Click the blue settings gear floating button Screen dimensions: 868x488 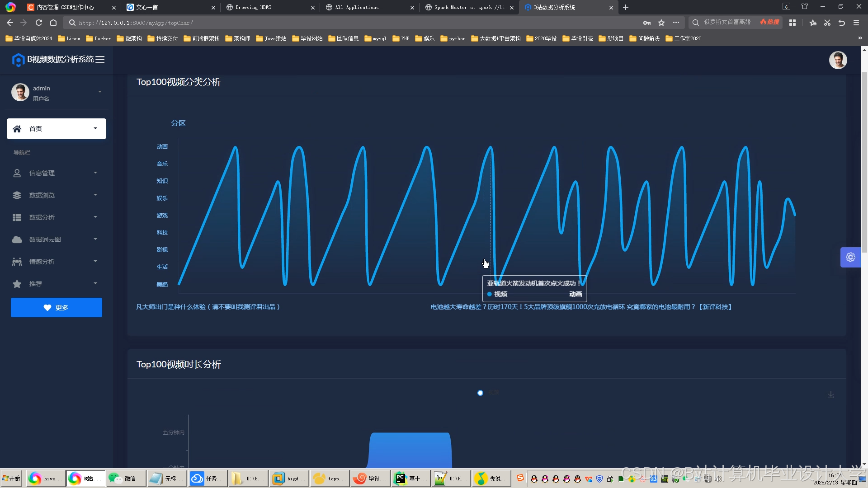(x=850, y=257)
